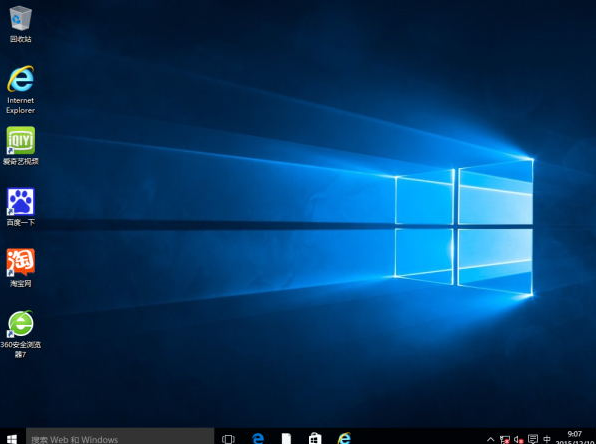Open the Action Center notifications icon
The height and width of the screenshot is (444, 596).
533,439
